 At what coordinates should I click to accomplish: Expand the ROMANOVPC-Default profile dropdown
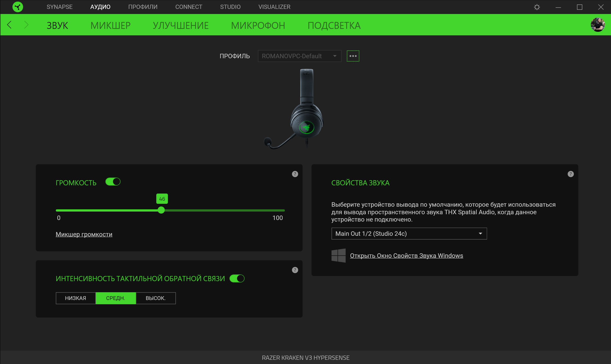pos(299,56)
